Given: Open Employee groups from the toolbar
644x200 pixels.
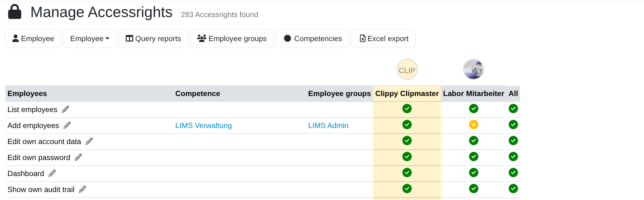Looking at the screenshot, I should pyautogui.click(x=232, y=39).
